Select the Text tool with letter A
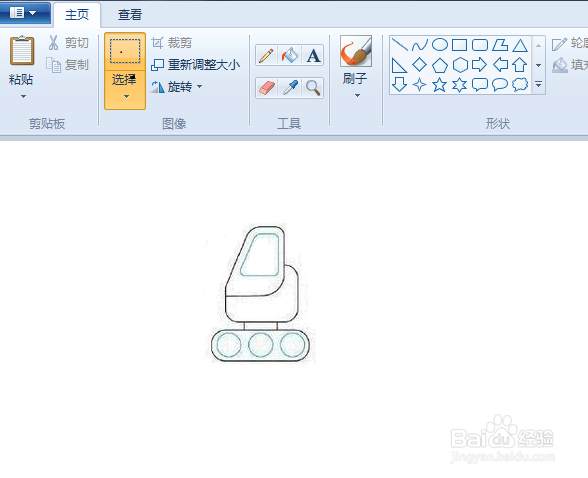This screenshot has height=478, width=588. (313, 56)
